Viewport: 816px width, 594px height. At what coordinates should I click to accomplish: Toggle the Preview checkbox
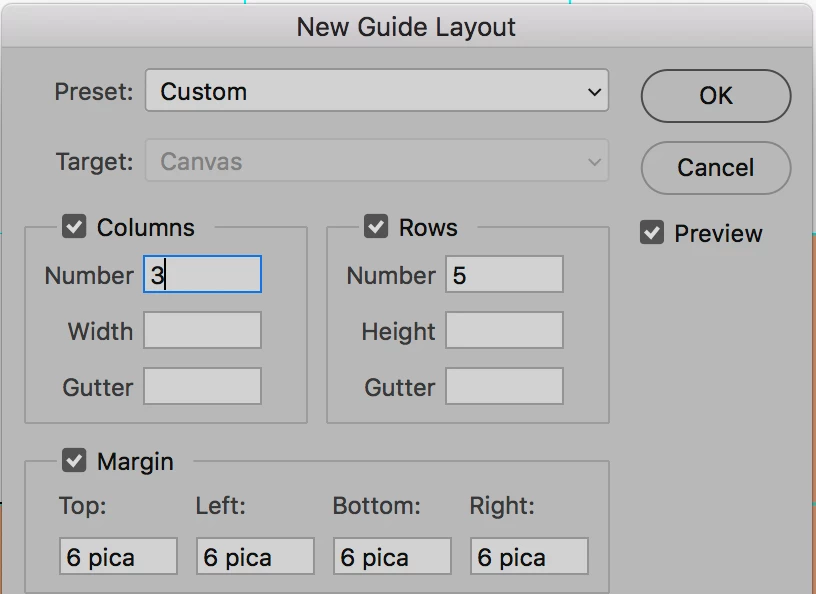(x=652, y=233)
